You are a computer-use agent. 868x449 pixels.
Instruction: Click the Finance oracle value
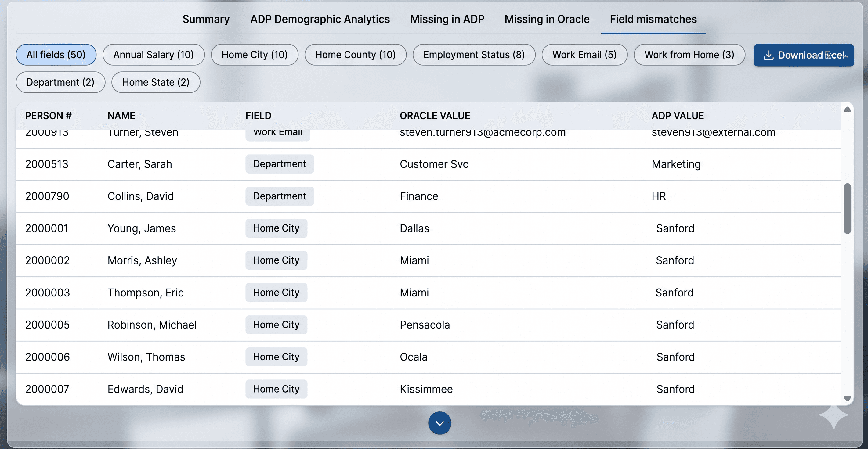tap(419, 196)
